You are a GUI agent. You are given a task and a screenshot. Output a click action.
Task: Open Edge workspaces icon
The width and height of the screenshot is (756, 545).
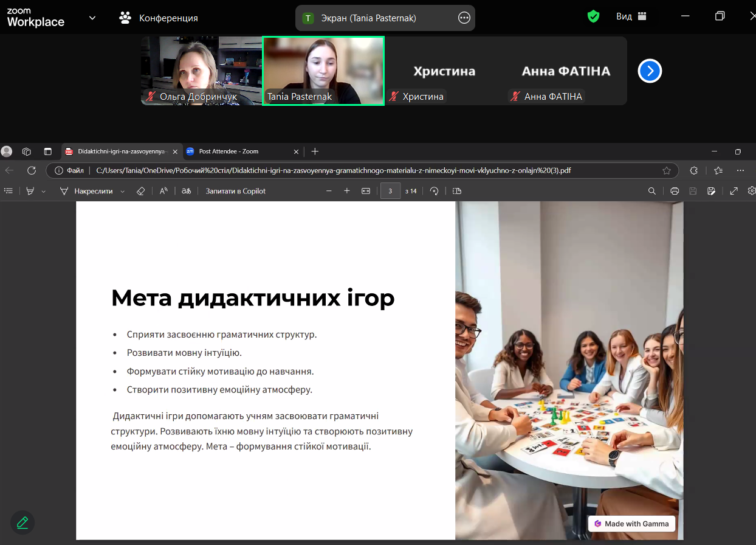26,151
